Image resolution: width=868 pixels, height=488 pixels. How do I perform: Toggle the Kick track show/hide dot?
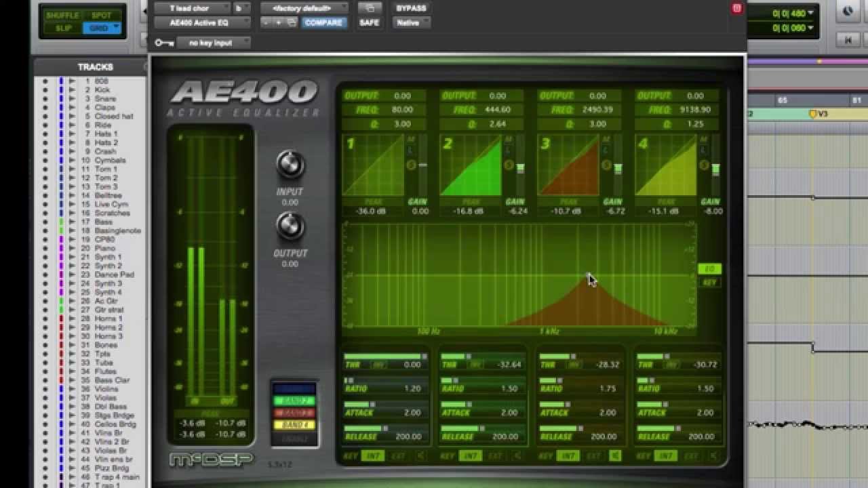(45, 89)
